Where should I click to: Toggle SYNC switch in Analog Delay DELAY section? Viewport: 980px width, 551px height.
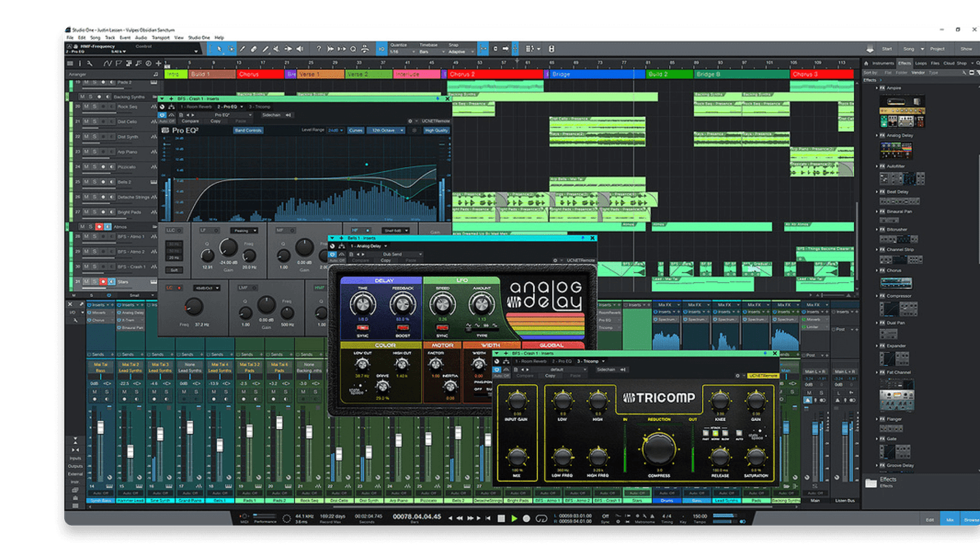363,328
